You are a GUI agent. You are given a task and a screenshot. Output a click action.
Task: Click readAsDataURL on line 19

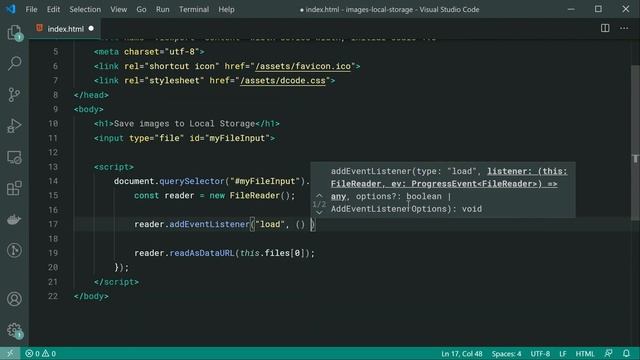[x=202, y=253]
